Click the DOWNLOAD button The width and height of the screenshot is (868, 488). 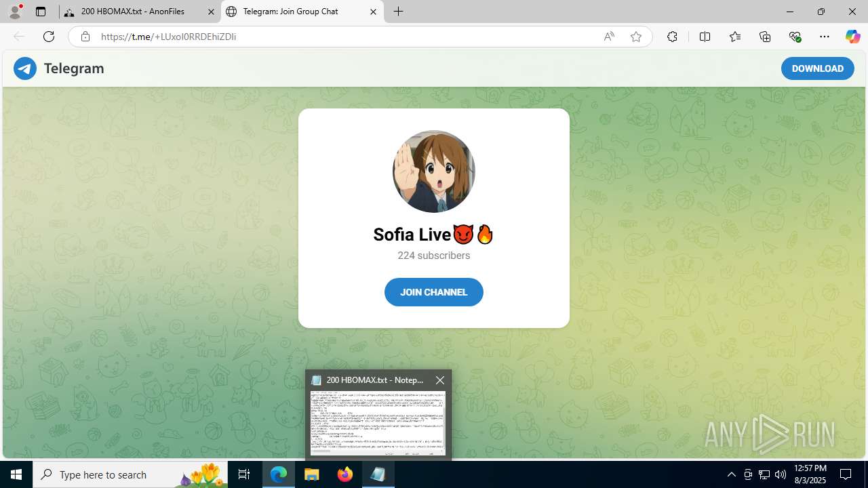tap(817, 68)
